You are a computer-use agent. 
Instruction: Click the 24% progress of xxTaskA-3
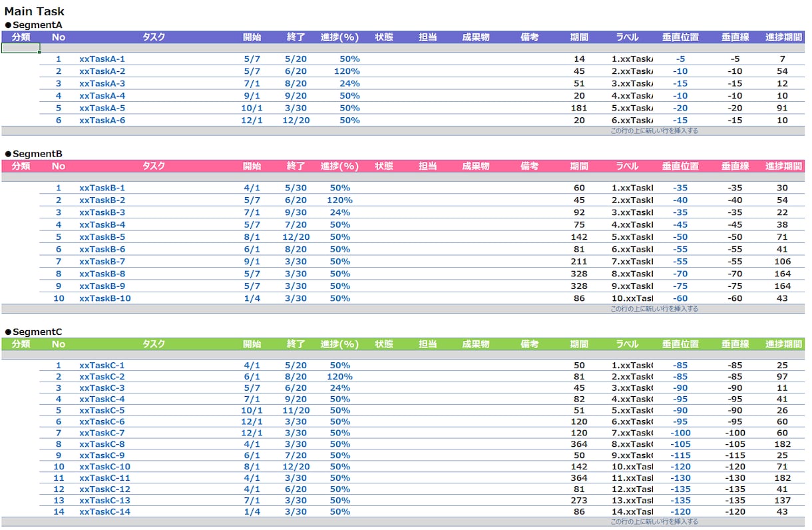[x=349, y=83]
